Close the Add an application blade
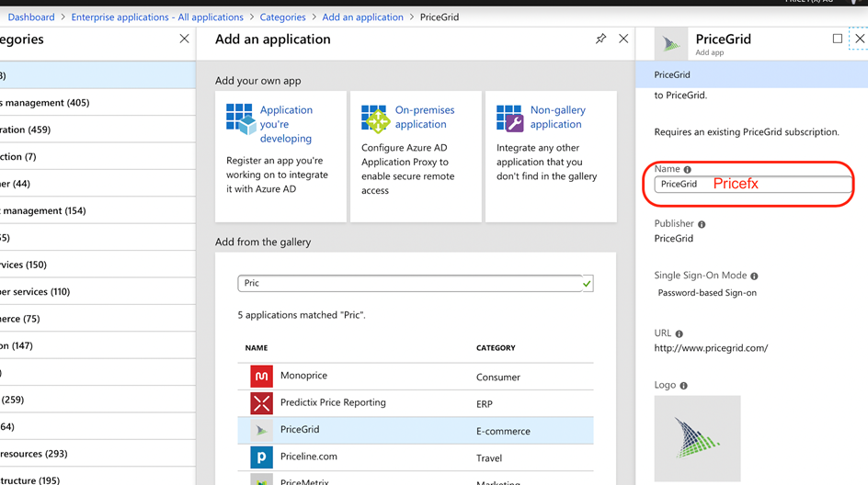The width and height of the screenshot is (868, 485). pos(623,39)
